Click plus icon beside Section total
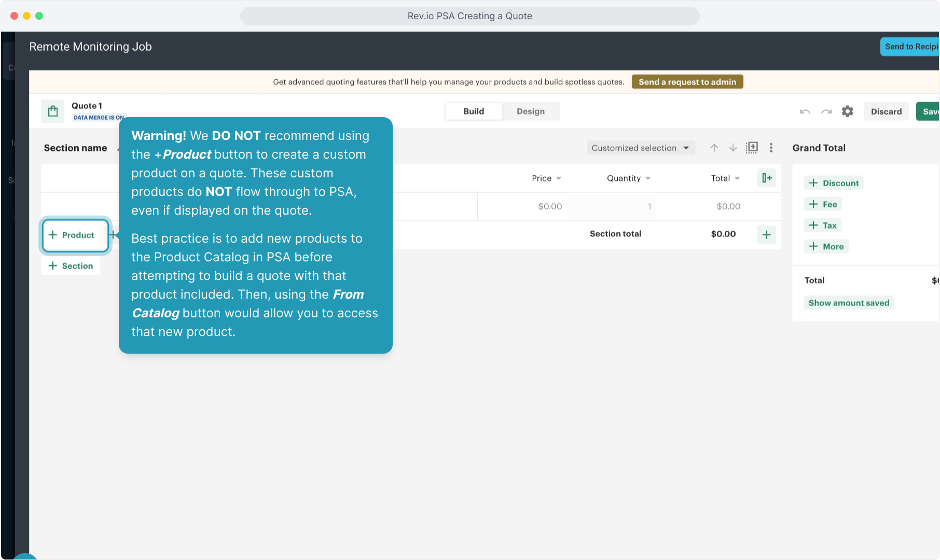This screenshot has height=560, width=940. (766, 234)
